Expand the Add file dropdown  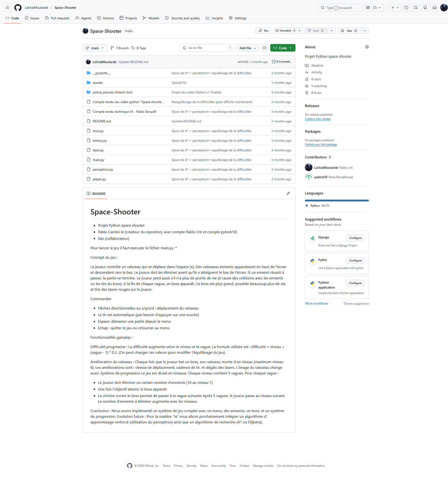pos(247,48)
